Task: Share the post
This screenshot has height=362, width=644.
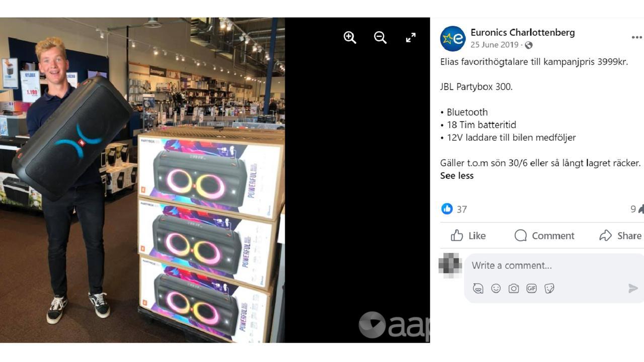Action: tap(621, 235)
